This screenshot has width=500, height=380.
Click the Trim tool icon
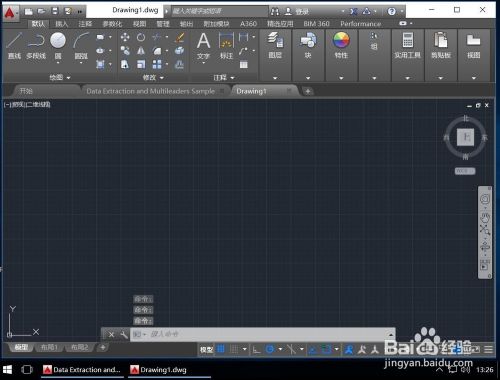[157, 37]
